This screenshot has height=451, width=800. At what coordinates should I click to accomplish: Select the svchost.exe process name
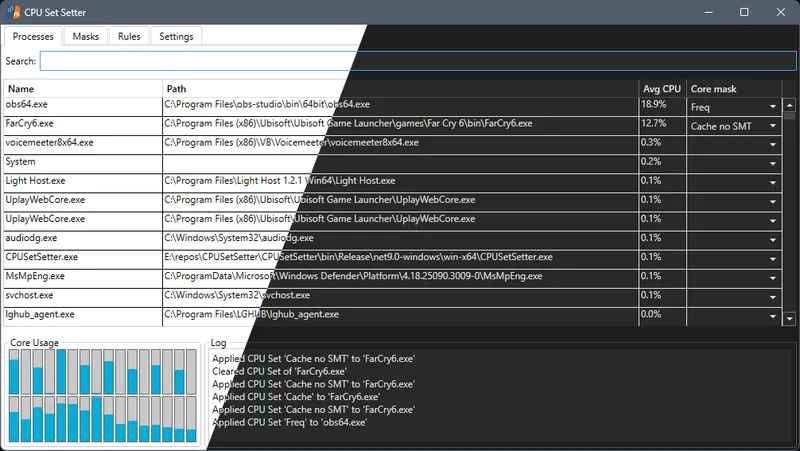[29, 295]
